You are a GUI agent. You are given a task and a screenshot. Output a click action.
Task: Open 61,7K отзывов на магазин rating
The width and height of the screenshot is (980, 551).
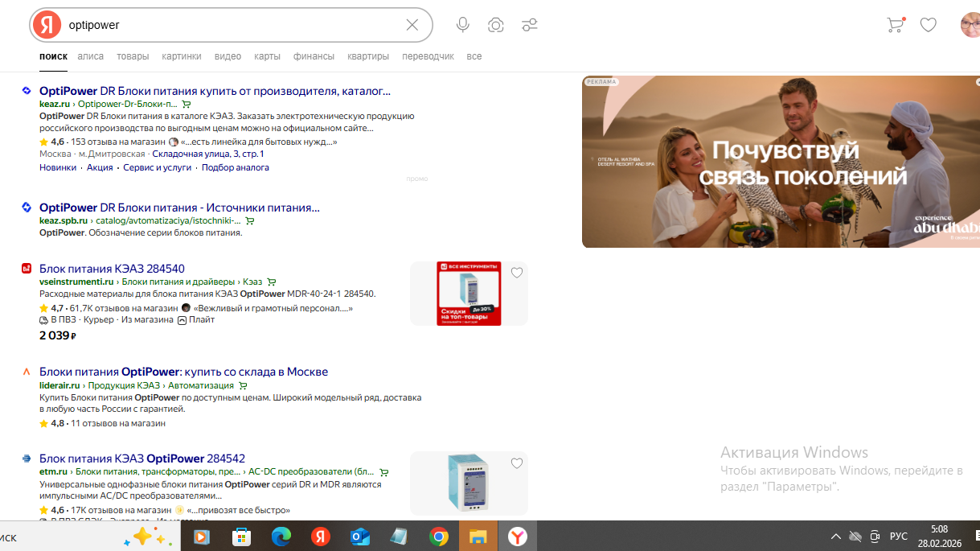point(124,308)
